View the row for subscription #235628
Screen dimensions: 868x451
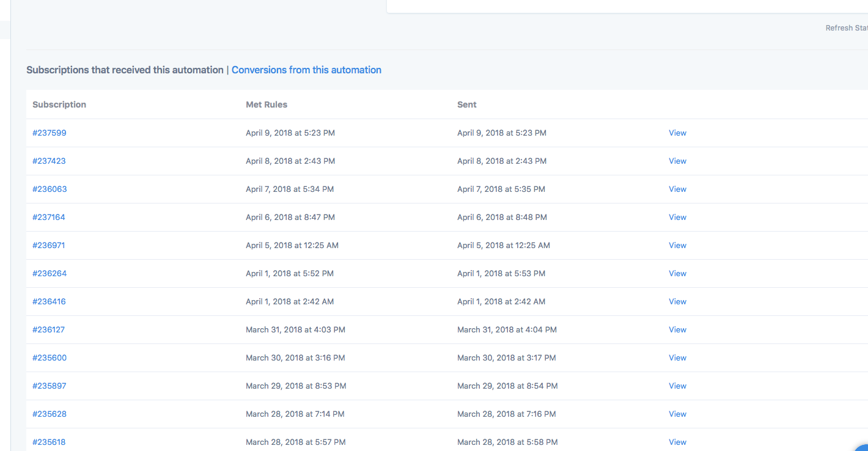tap(677, 414)
